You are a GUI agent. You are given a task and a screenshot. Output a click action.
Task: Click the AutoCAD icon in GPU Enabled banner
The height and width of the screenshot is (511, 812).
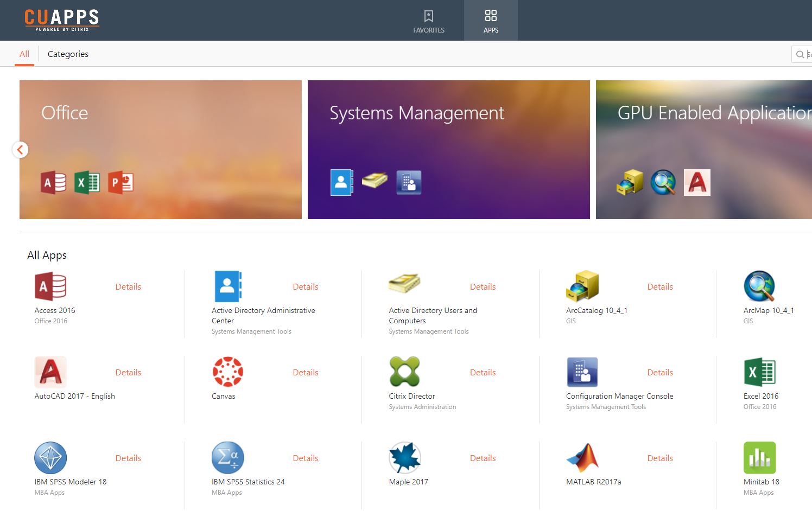point(697,182)
